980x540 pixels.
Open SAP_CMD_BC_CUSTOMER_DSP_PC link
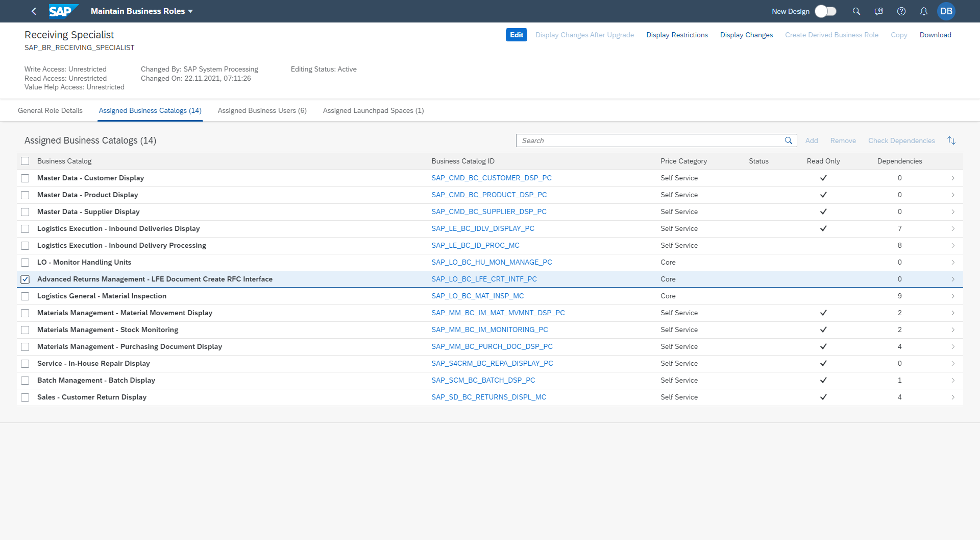[492, 178]
